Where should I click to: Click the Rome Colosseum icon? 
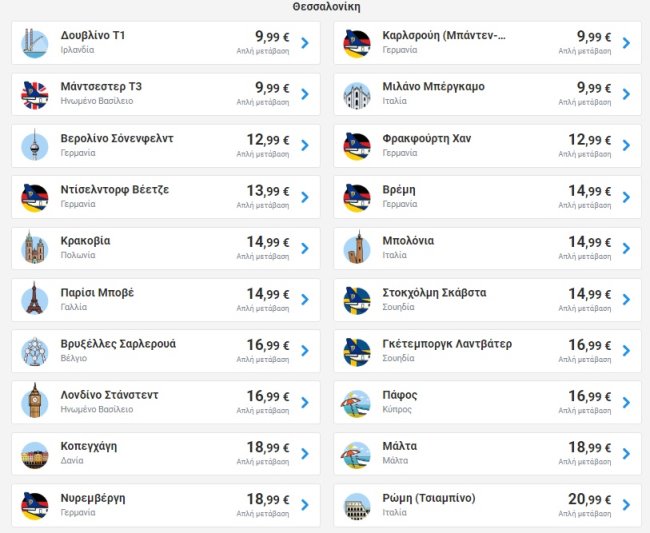(357, 505)
